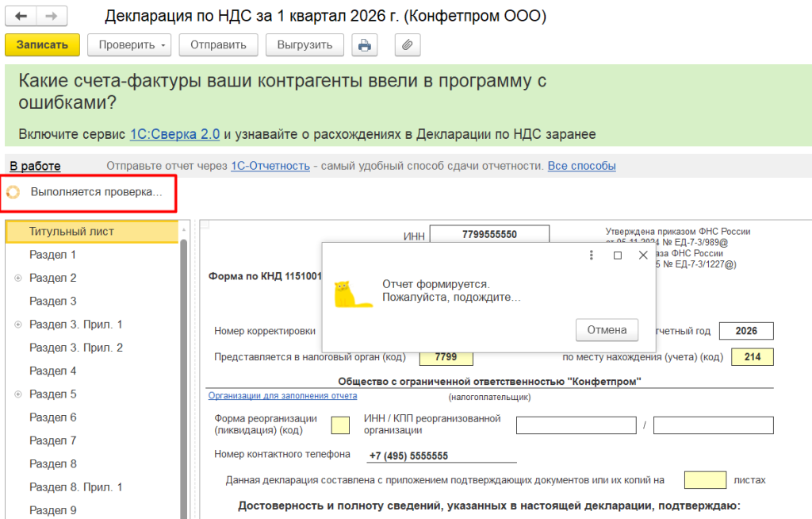Maximize the report generation dialog
Screen dimensions: 812x519
[x=618, y=256]
